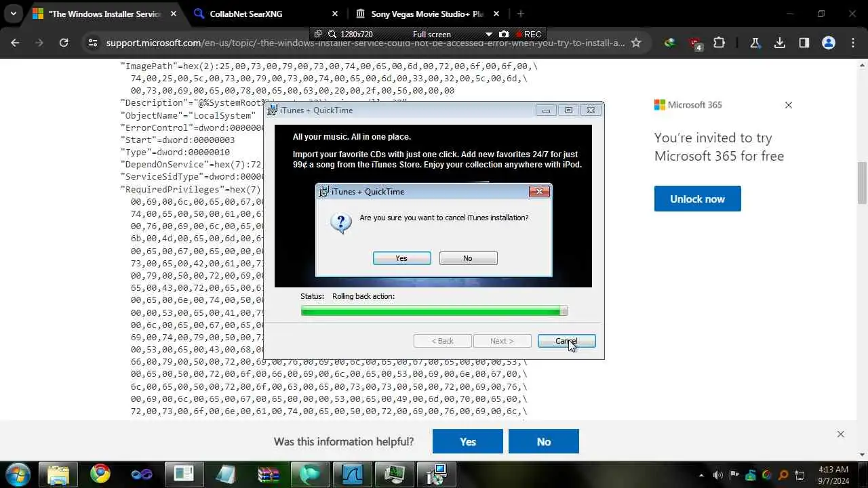Click "Was this information helpful?" text
868x488 pixels.
[344, 441]
